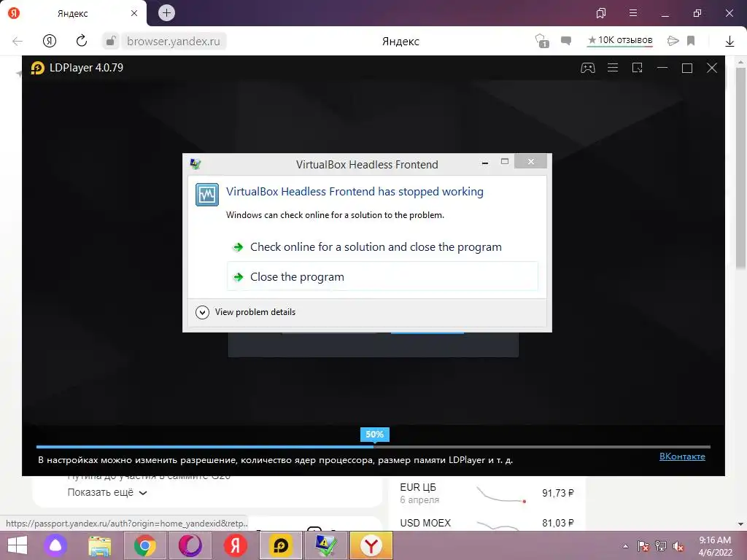This screenshot has height=560, width=747.
Task: Switch to Yandex Browser taskbar icon
Action: [371, 545]
